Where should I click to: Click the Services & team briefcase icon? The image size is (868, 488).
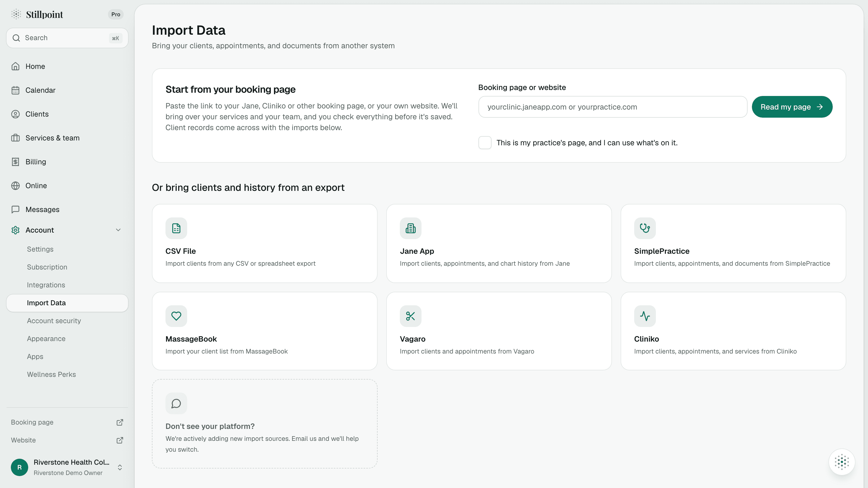tap(15, 138)
